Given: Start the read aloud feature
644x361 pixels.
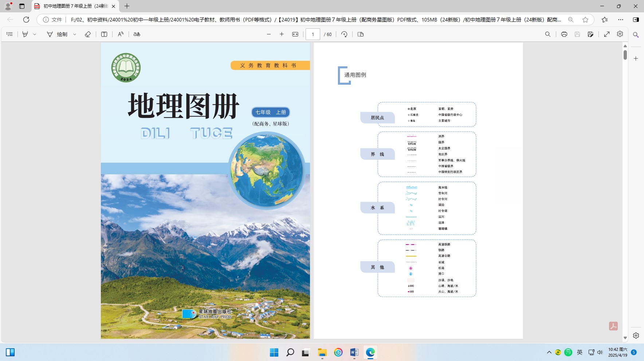Looking at the screenshot, I should [121, 34].
